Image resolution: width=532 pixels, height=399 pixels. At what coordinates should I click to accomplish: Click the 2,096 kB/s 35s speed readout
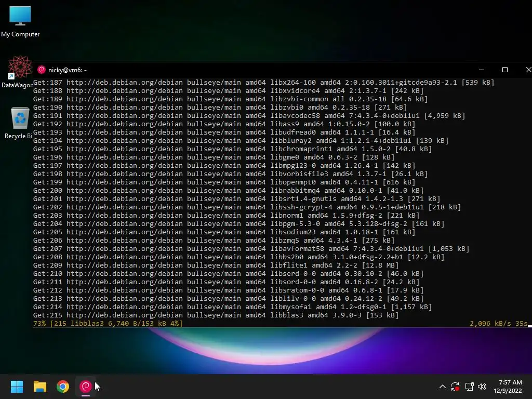tap(498, 323)
